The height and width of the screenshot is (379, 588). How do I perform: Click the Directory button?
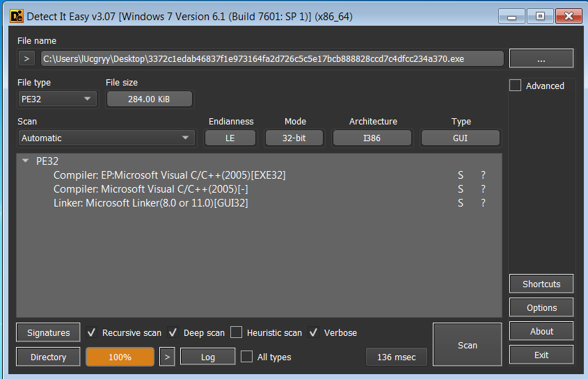[49, 357]
